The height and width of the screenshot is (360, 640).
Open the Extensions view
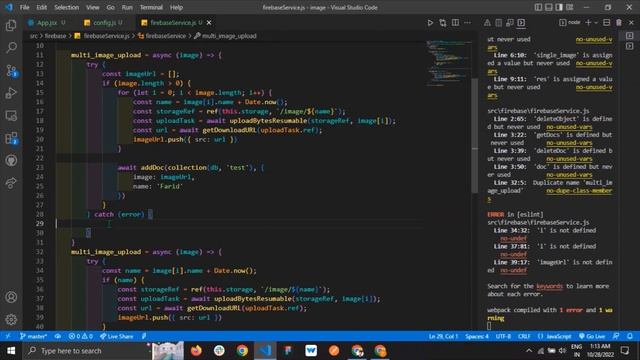(x=11, y=138)
